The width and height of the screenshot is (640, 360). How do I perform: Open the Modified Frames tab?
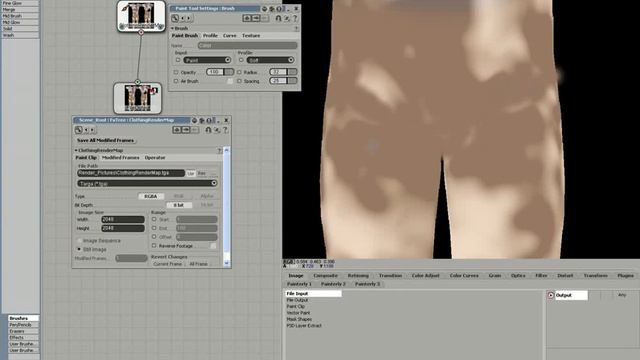pyautogui.click(x=120, y=158)
